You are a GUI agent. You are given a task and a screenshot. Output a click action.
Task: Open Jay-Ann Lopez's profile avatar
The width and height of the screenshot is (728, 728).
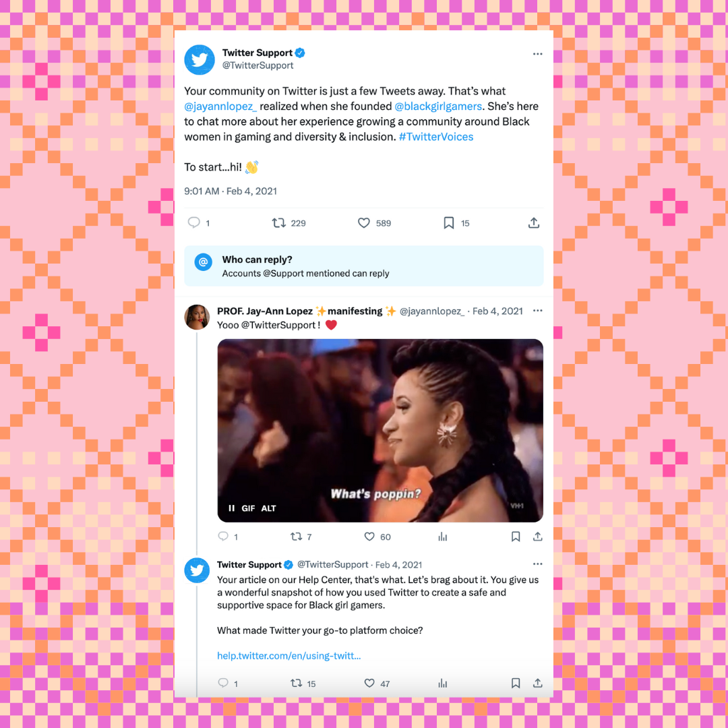(x=197, y=317)
